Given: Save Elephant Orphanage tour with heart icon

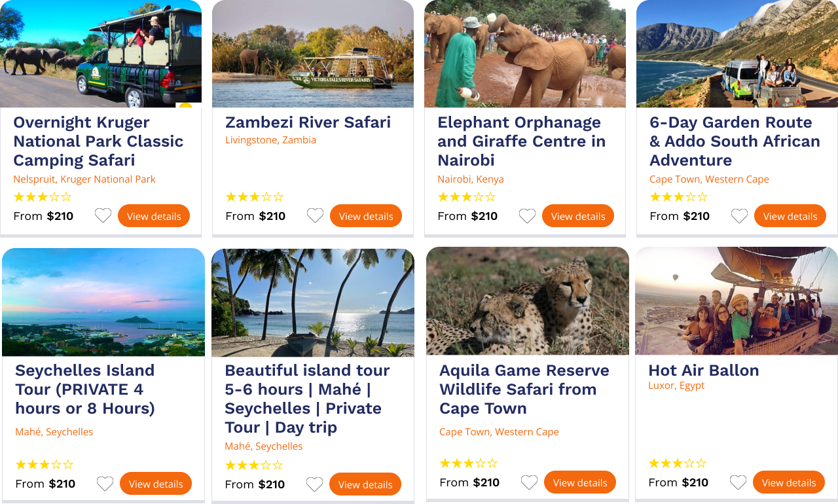Looking at the screenshot, I should 527,216.
